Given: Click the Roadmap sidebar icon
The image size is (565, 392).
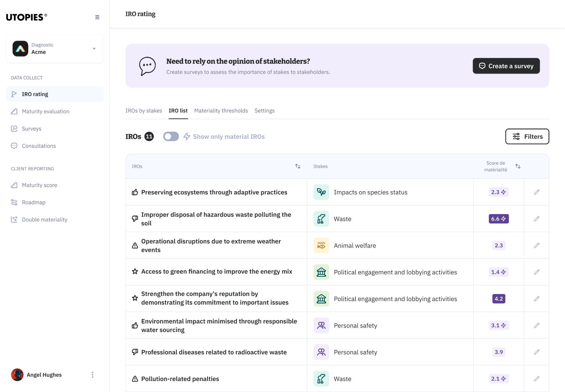Looking at the screenshot, I should 14,202.
